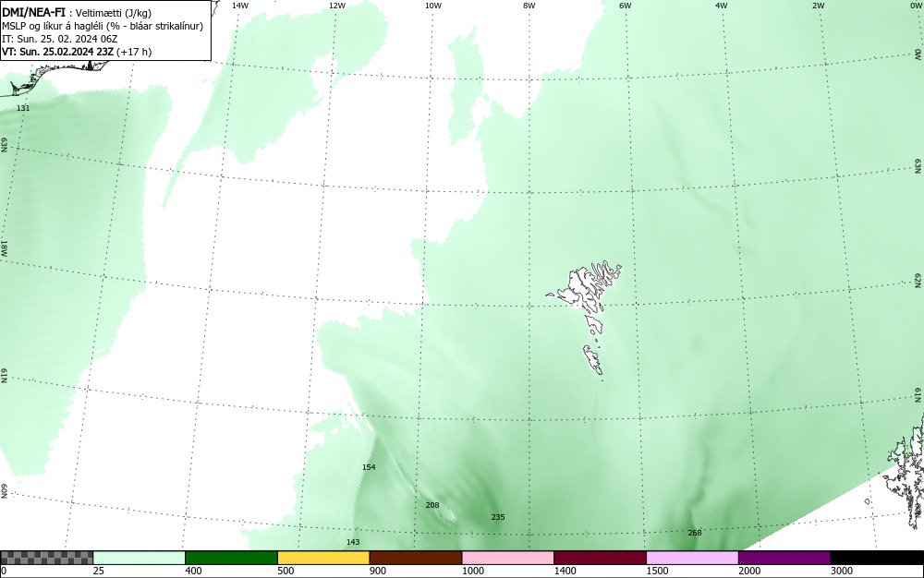This screenshot has height=578, width=924.
Task: Click the legend value label 400
Action: pyautogui.click(x=193, y=571)
